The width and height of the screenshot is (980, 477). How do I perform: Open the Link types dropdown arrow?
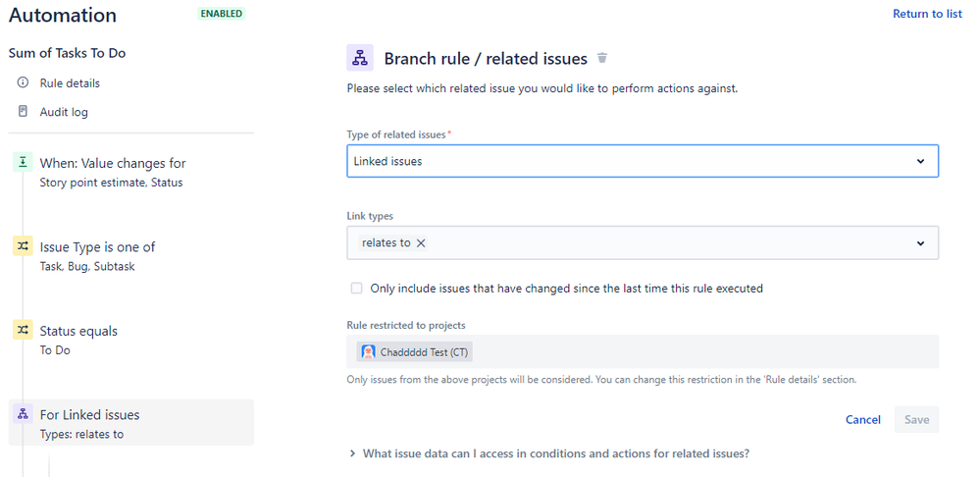[x=920, y=243]
